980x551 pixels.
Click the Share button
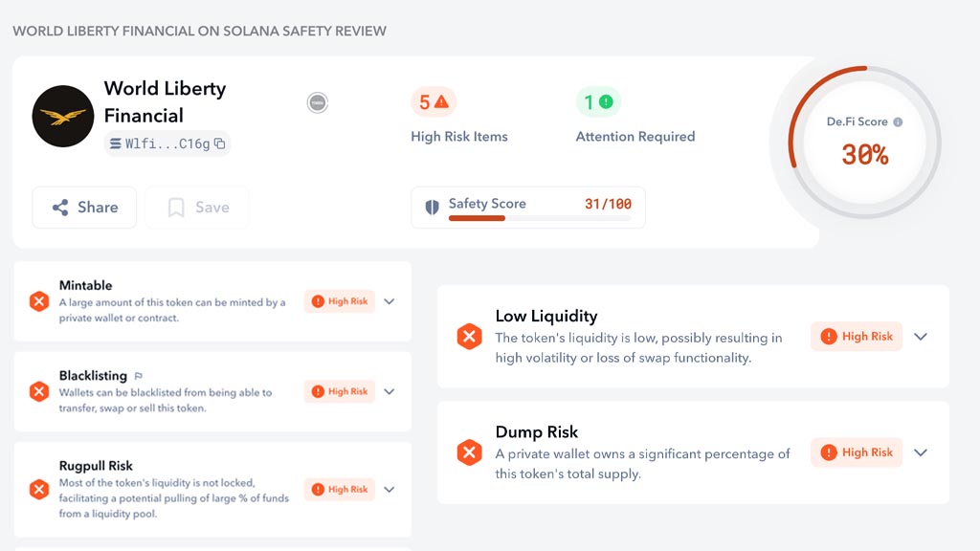click(84, 208)
